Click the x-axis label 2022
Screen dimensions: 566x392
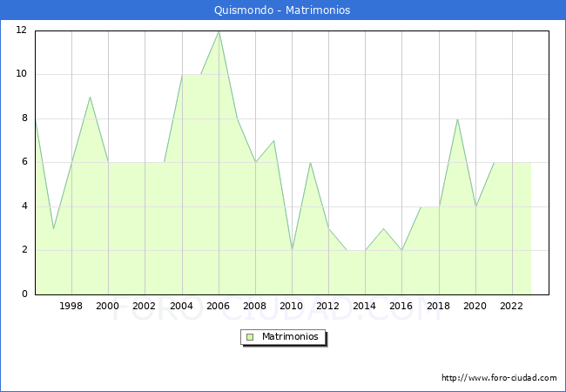pyautogui.click(x=511, y=306)
